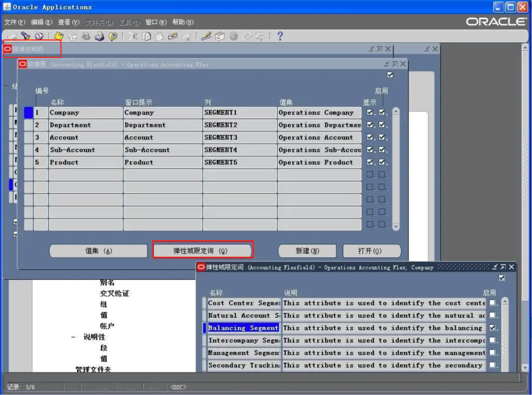Open Help with the question mark icon
Viewport: 532px width, 395px height.
click(280, 36)
